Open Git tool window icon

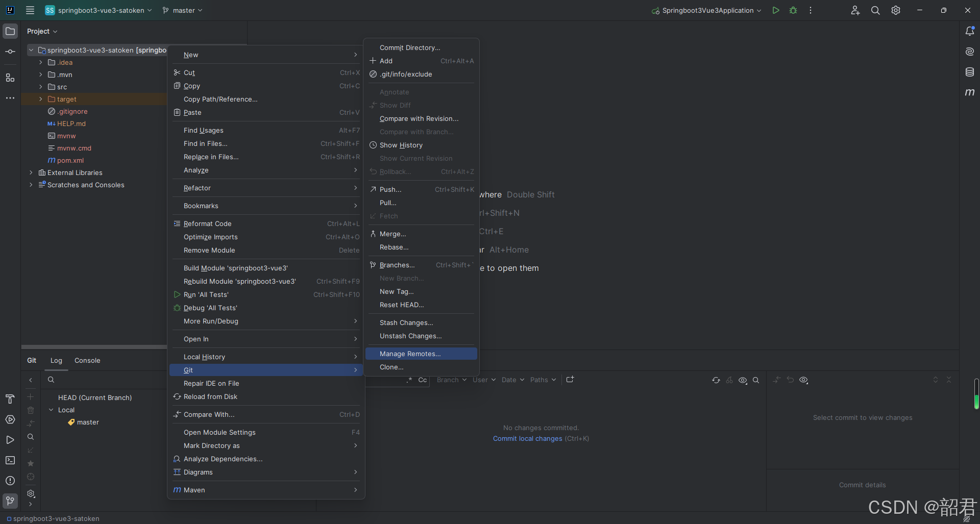pos(10,501)
